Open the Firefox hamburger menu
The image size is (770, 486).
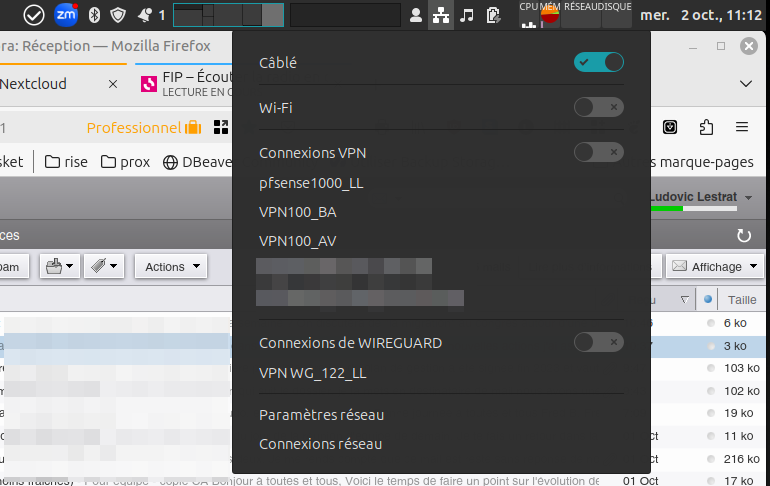click(741, 127)
